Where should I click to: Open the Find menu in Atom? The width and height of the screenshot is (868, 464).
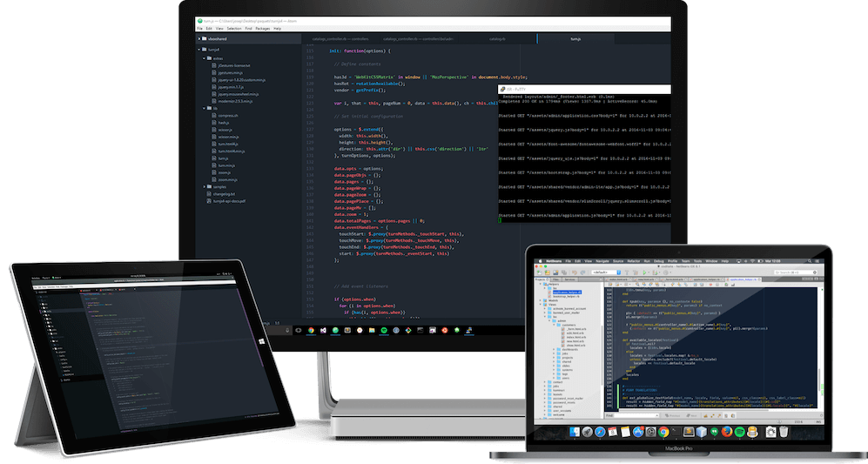coord(248,28)
